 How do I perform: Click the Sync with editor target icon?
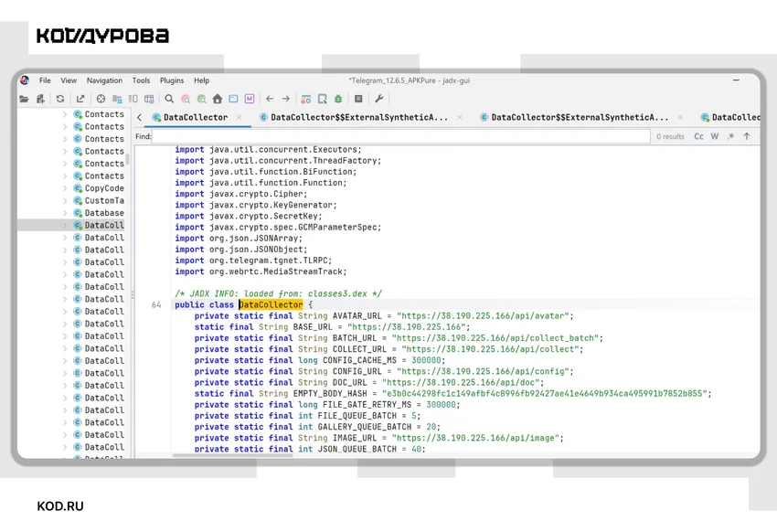tap(101, 99)
